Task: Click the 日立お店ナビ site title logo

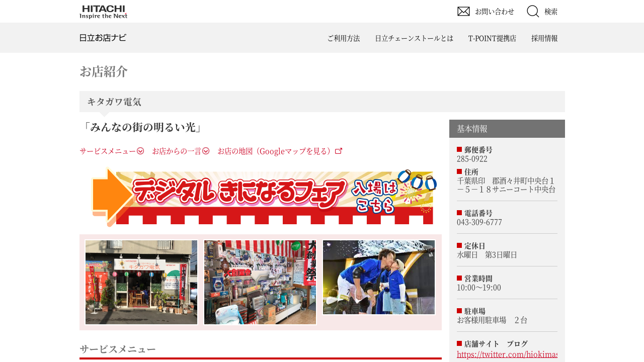Action: point(103,38)
